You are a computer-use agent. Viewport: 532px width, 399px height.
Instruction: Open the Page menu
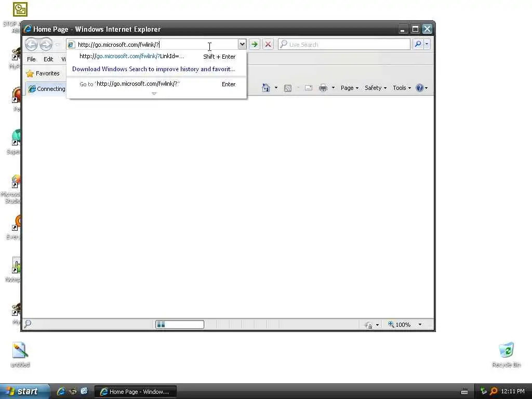(350, 88)
